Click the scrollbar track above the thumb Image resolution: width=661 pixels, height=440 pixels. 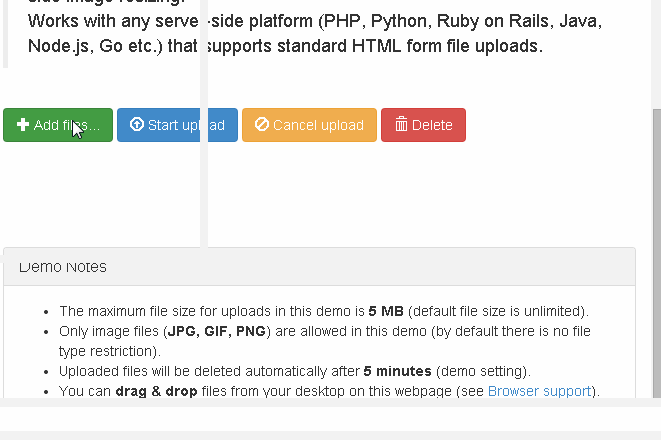point(656,54)
